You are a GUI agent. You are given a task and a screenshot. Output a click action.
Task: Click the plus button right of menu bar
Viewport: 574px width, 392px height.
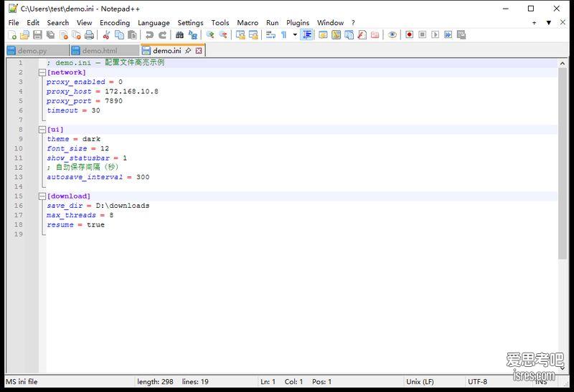534,23
